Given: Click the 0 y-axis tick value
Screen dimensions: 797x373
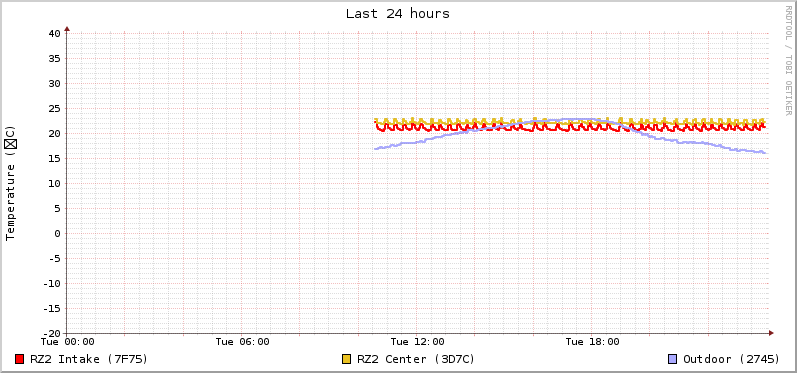Looking at the screenshot, I should 58,233.
